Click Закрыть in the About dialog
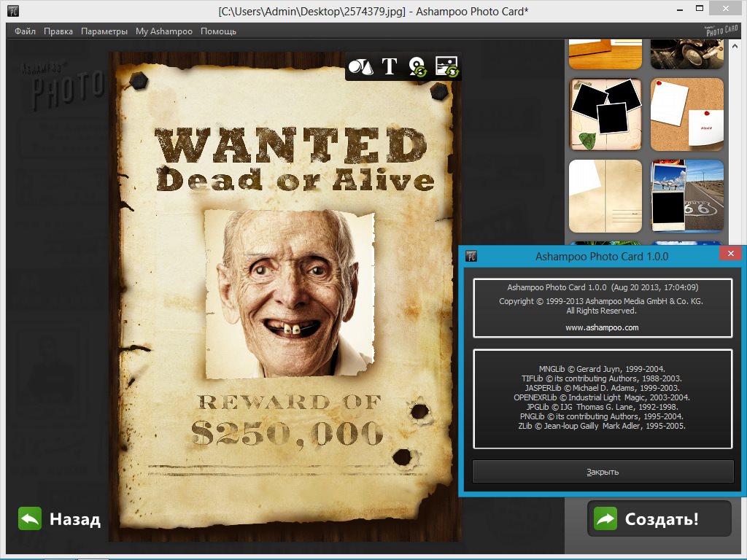The image size is (747, 560). (x=603, y=472)
